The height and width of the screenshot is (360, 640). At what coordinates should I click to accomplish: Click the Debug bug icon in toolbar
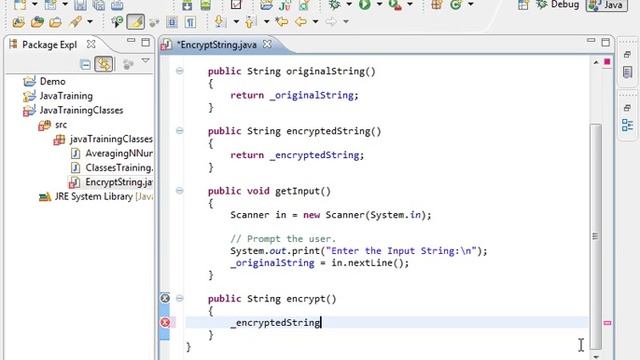pos(335,4)
